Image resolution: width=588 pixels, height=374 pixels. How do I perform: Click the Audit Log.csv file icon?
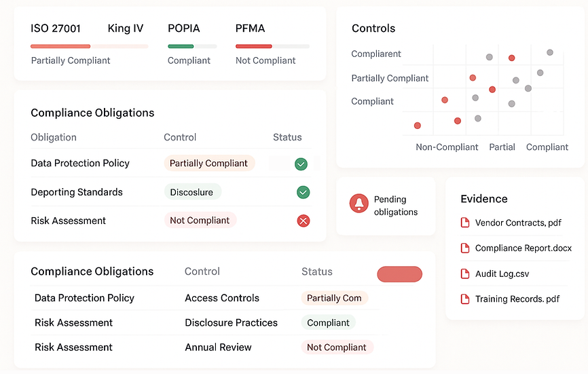click(x=465, y=274)
